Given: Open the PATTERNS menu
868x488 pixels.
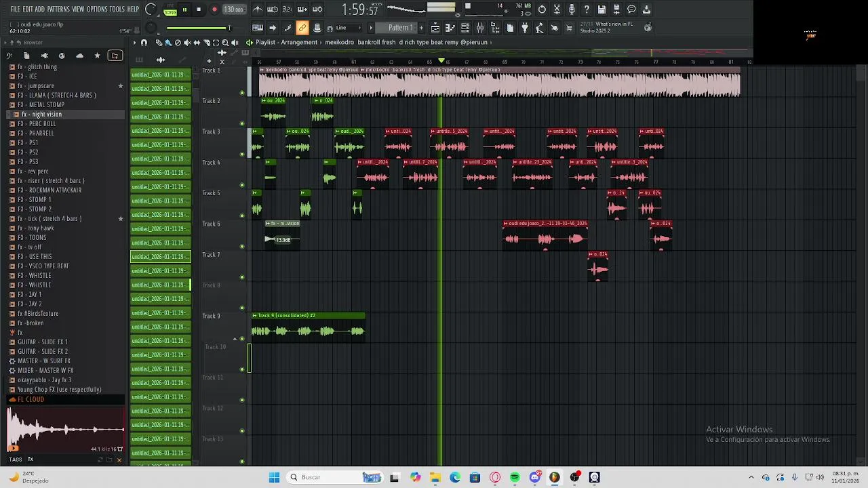Looking at the screenshot, I should (58, 9).
